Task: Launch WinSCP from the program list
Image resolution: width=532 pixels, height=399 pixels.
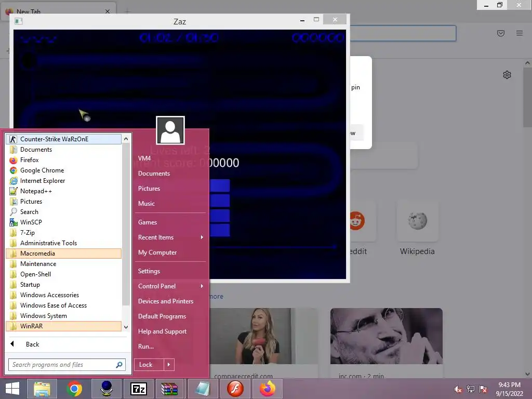Action: (x=63, y=222)
